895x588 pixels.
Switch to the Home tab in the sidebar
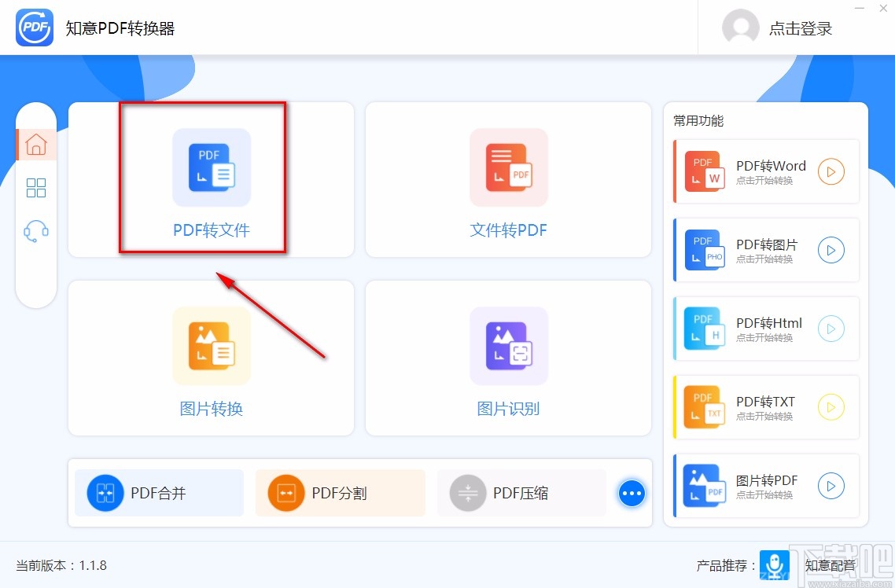[x=36, y=145]
